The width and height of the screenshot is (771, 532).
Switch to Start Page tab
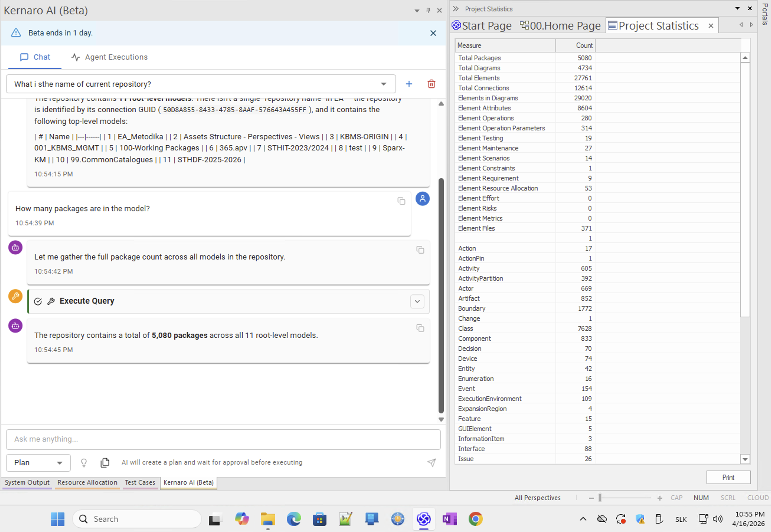coord(481,26)
